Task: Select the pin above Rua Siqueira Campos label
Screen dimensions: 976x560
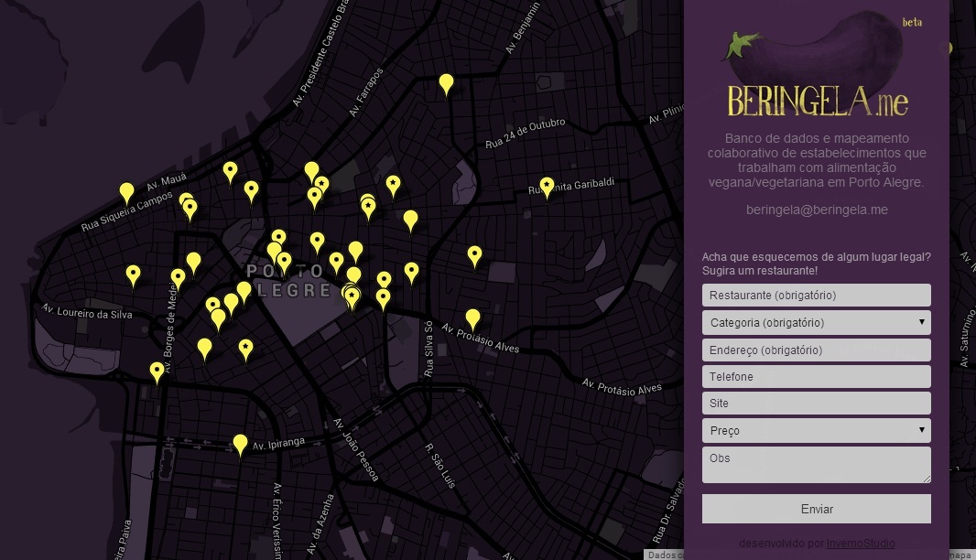Action: [126, 192]
